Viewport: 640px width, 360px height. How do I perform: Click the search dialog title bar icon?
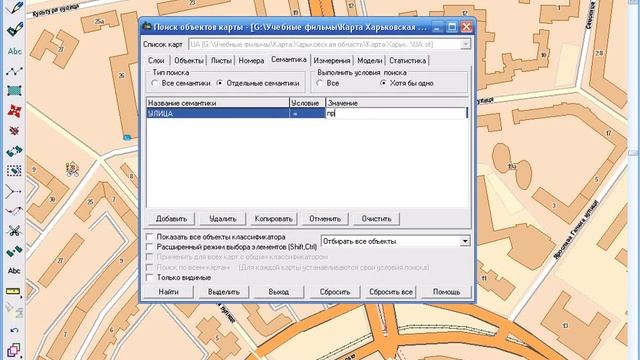click(147, 27)
